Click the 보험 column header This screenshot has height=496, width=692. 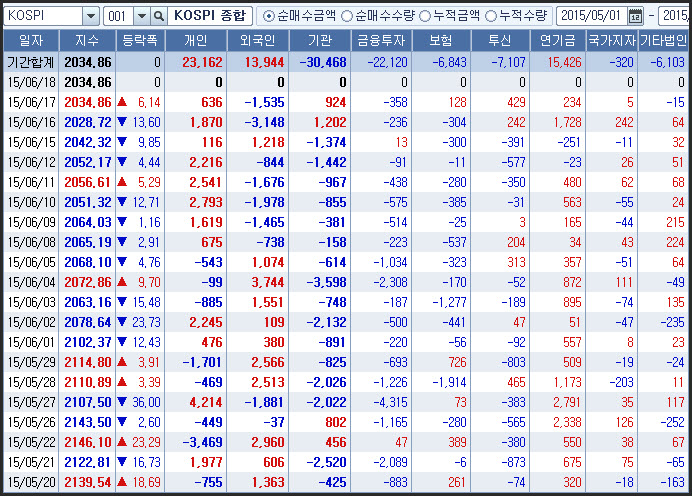(441, 41)
